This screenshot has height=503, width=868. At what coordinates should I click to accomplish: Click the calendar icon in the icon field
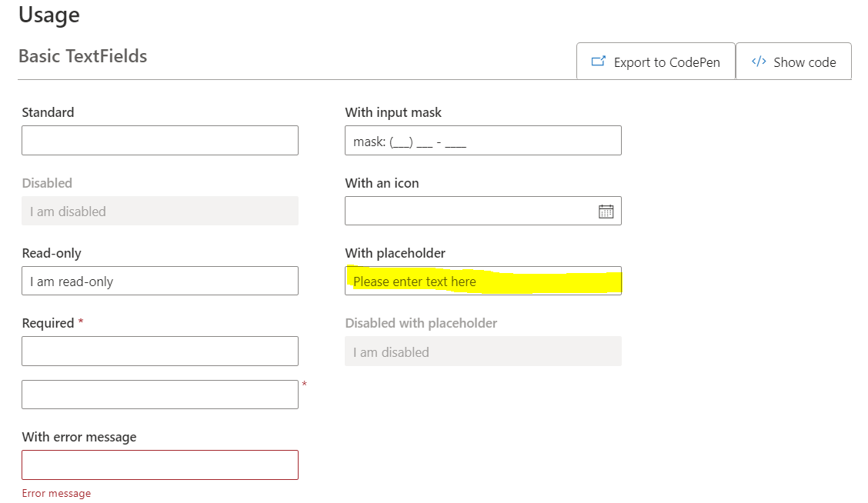coord(606,212)
